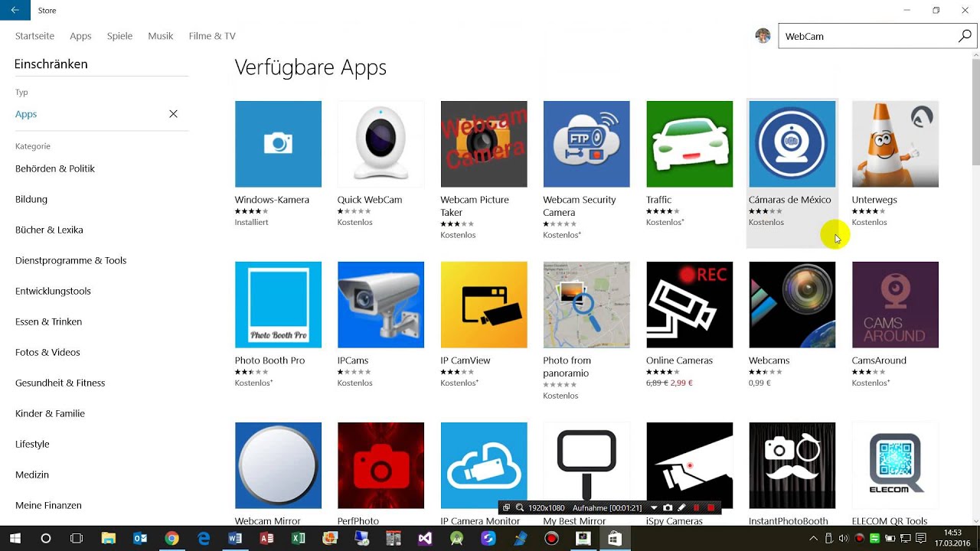This screenshot has width=980, height=551.
Task: Click the search magnifier icon
Action: pyautogui.click(x=965, y=36)
